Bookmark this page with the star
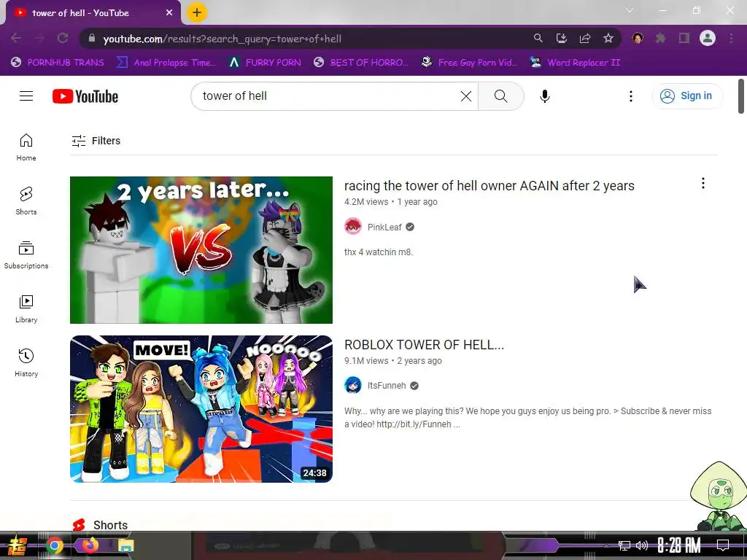The height and width of the screenshot is (560, 747). pos(608,38)
